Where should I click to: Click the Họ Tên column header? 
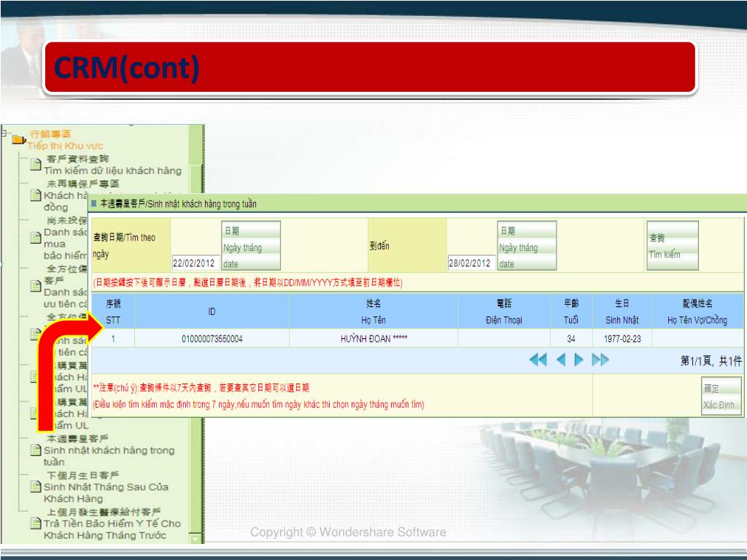pyautogui.click(x=373, y=311)
